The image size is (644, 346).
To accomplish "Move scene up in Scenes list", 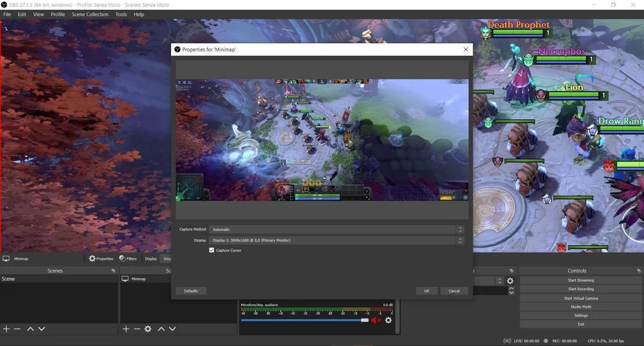I will 30,329.
